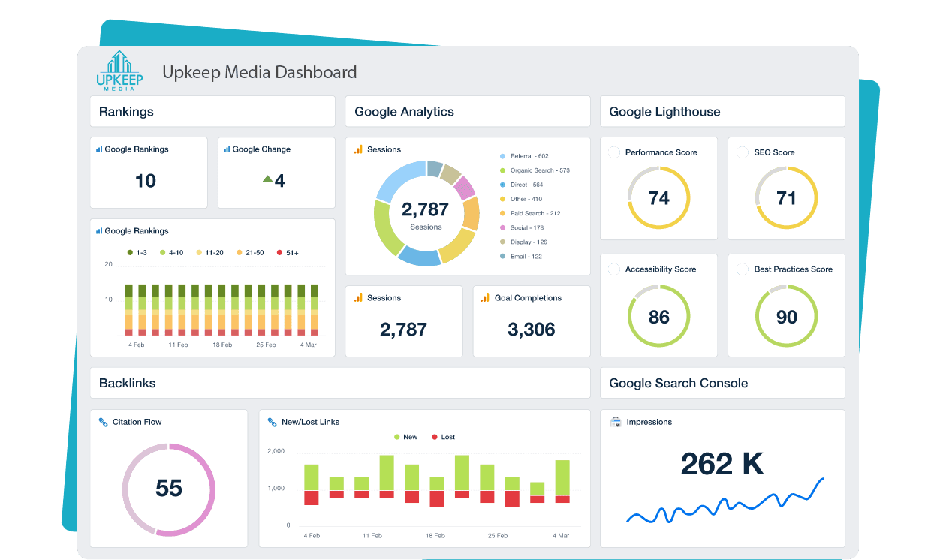Image resolution: width=937 pixels, height=560 pixels.
Task: Click the red Lost links legend swatch
Action: pyautogui.click(x=435, y=437)
